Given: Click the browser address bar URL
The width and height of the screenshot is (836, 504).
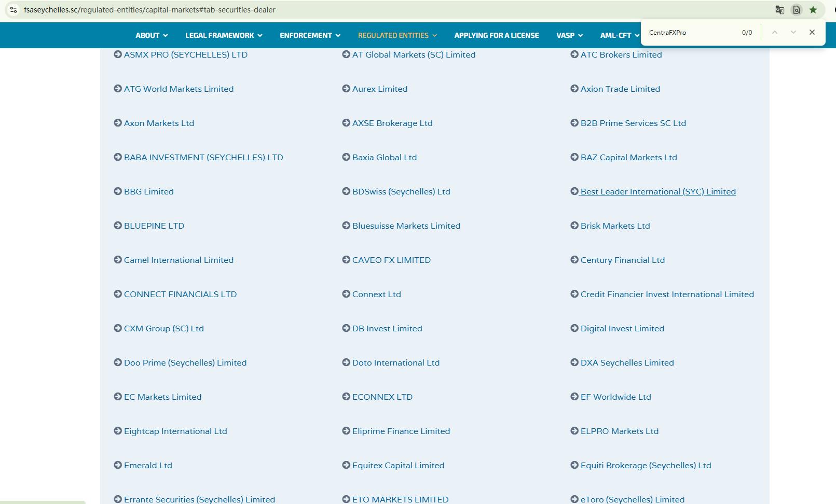Looking at the screenshot, I should [149, 10].
